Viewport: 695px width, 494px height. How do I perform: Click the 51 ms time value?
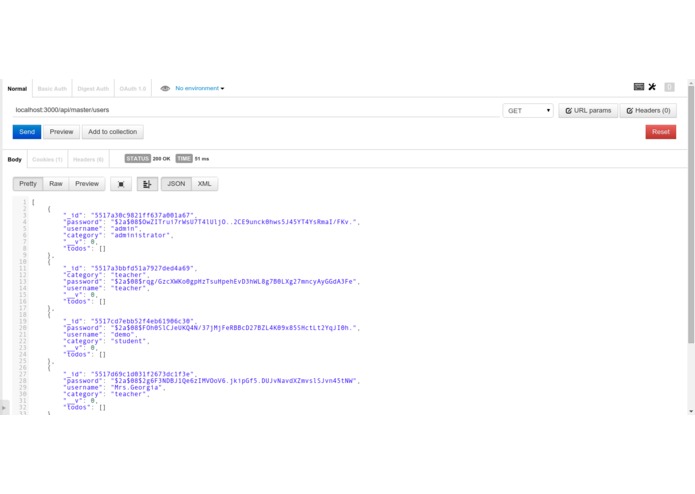coord(202,159)
